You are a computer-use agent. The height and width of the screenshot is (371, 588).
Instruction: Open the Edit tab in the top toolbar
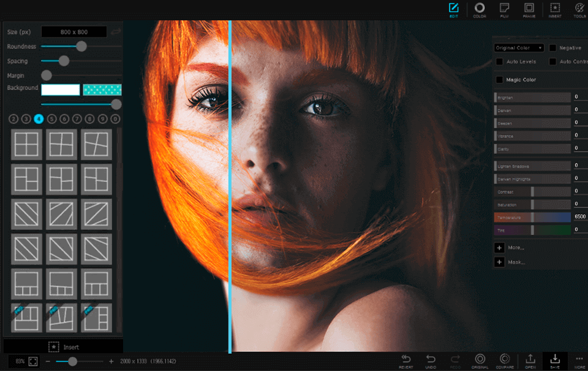tap(454, 10)
